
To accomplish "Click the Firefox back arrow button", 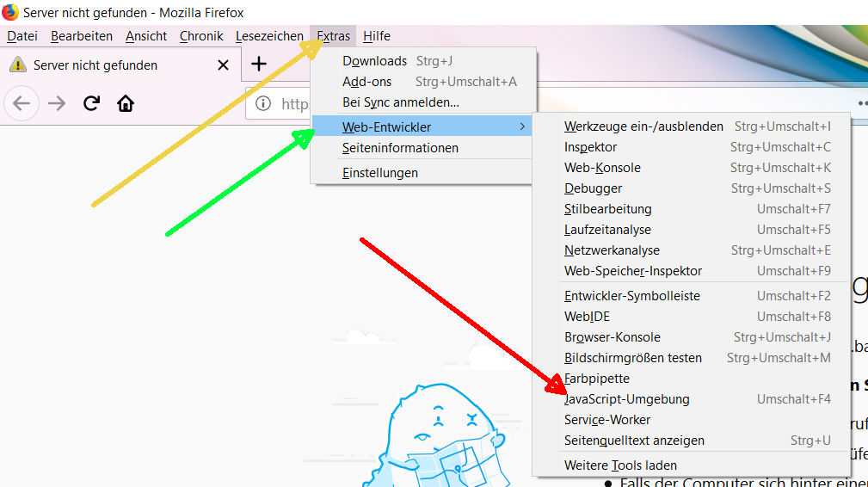I will tap(22, 103).
